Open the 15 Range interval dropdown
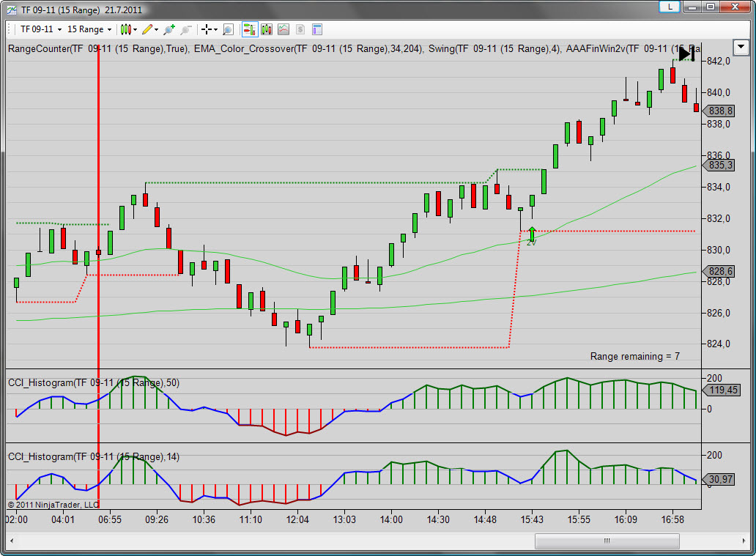This screenshot has width=756, height=556. coord(89,29)
